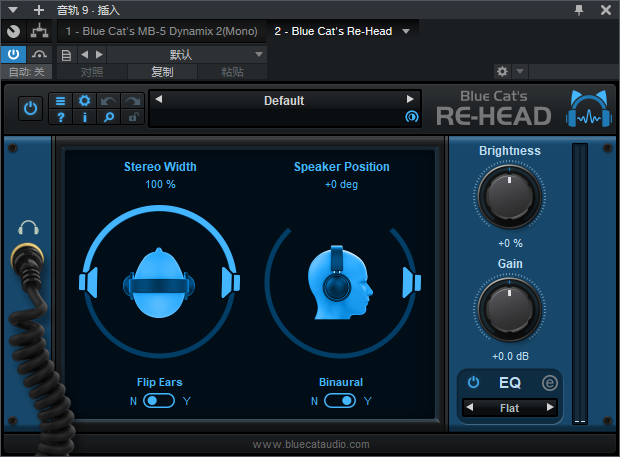Select previous EQ preset arrow beside Flat

point(470,407)
